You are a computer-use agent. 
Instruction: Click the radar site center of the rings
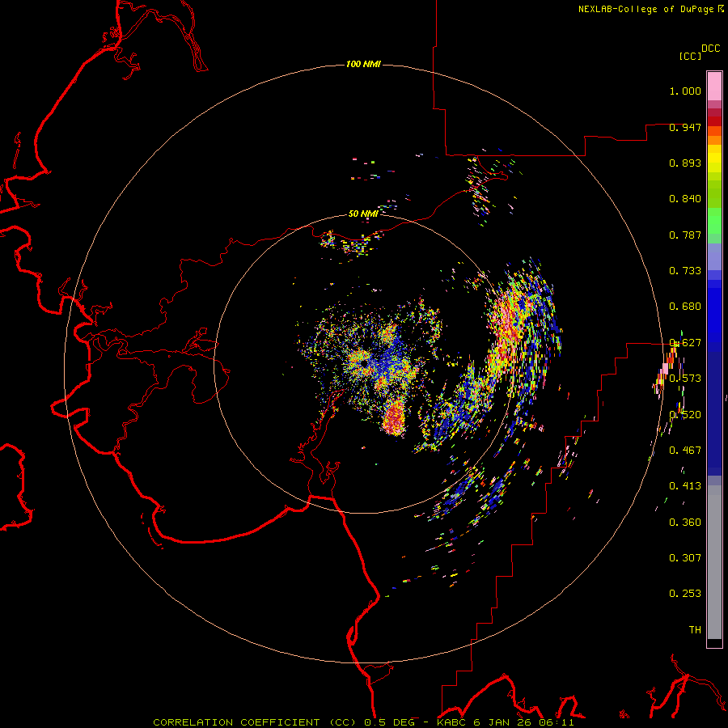pyautogui.click(x=363, y=363)
